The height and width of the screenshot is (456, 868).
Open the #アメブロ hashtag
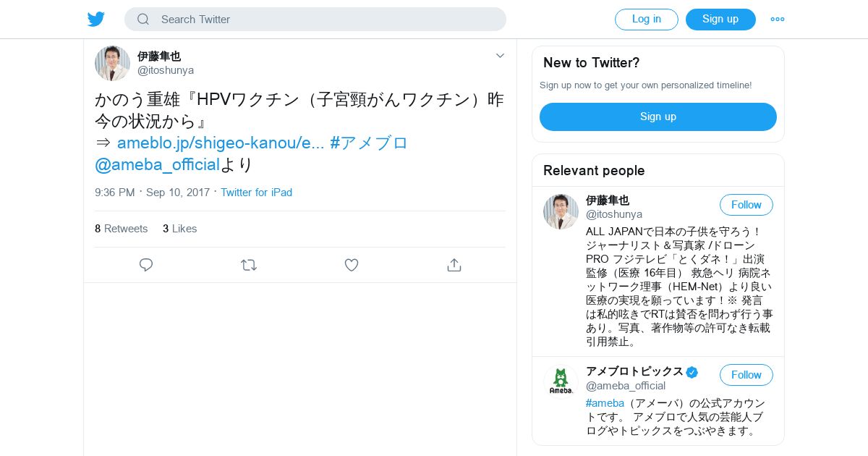369,143
